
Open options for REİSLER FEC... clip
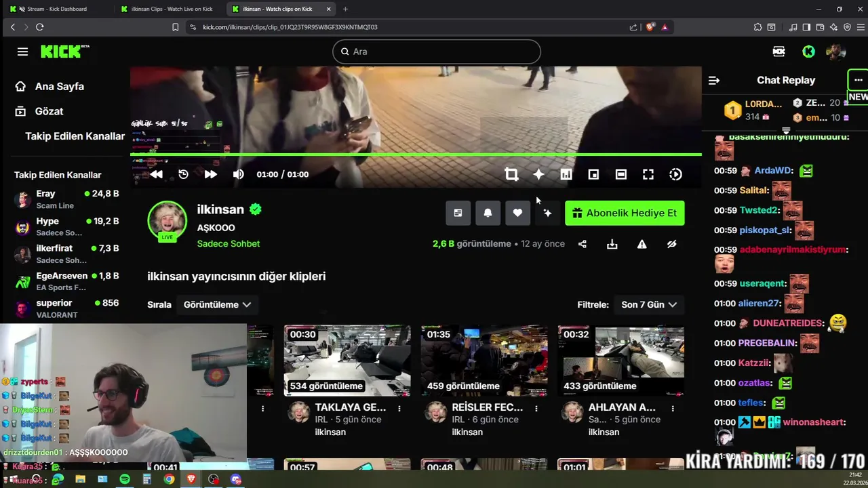click(x=536, y=409)
